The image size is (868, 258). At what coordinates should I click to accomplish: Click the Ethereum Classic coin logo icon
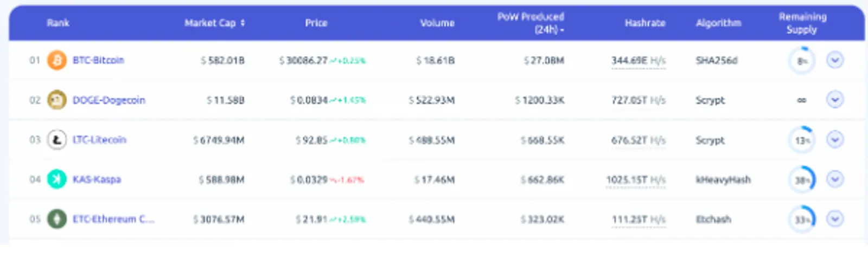tap(57, 219)
